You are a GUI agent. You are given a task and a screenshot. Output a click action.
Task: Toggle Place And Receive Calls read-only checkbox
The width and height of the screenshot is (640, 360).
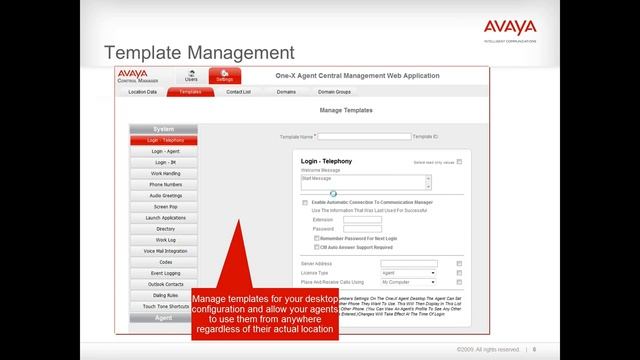point(459,282)
